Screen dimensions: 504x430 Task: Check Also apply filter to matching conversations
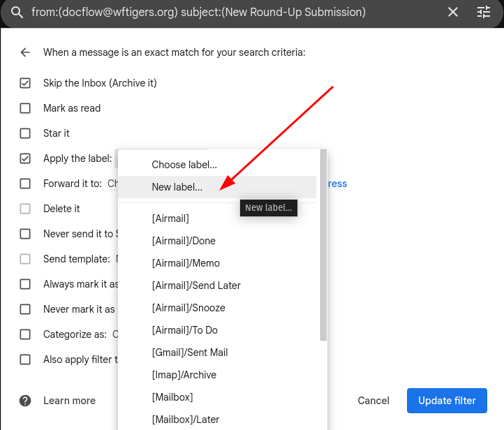[x=25, y=359]
